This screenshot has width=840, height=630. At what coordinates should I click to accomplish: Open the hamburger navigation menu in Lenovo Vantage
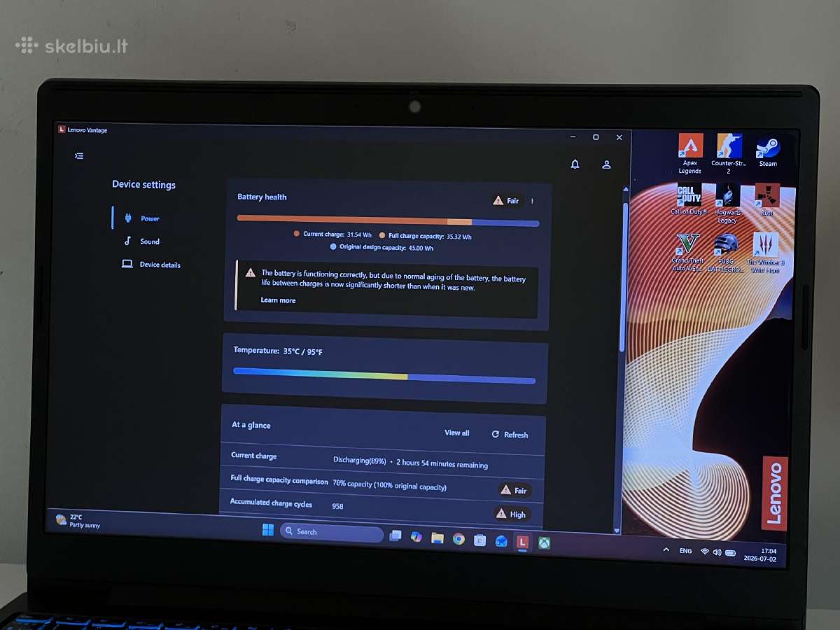point(79,156)
